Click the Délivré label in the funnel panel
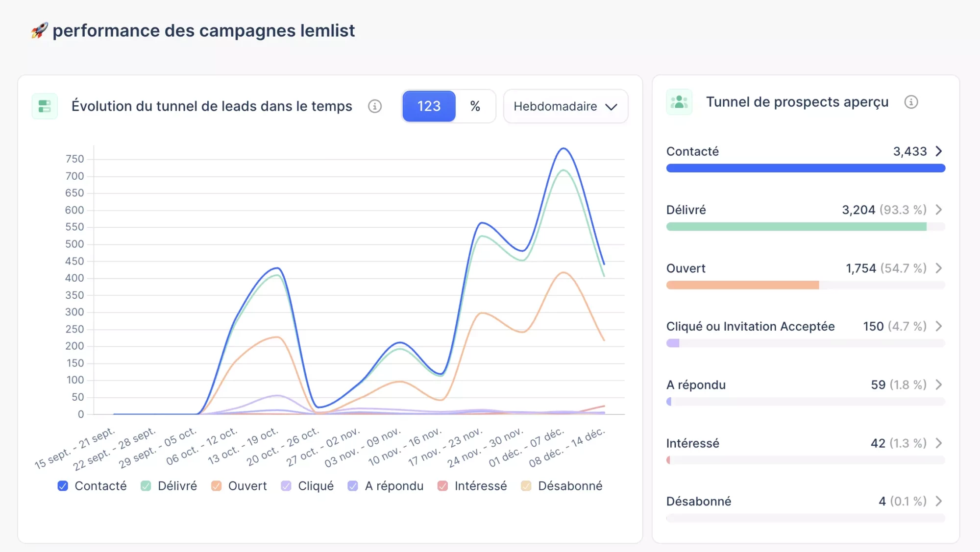Screen dimensions: 980x552 pos(686,210)
